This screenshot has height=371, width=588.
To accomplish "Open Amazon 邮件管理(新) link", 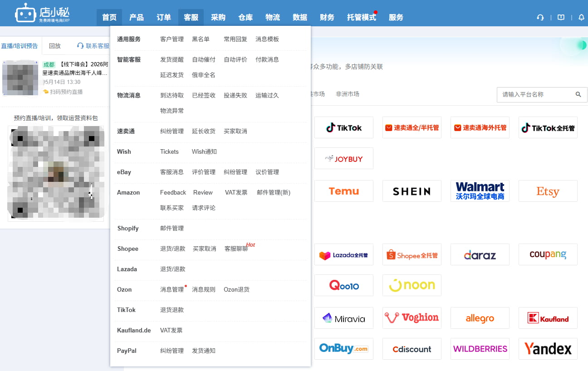I will coord(274,192).
